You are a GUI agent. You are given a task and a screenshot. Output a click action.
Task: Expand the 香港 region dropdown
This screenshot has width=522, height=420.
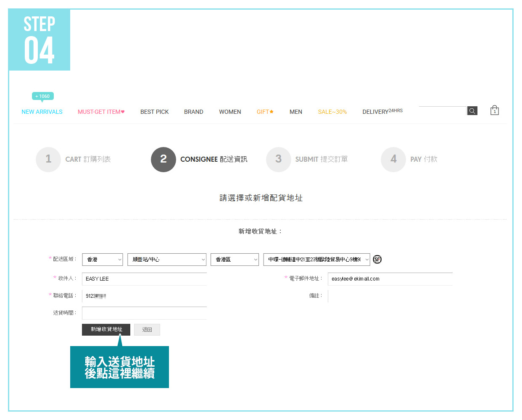(x=103, y=260)
